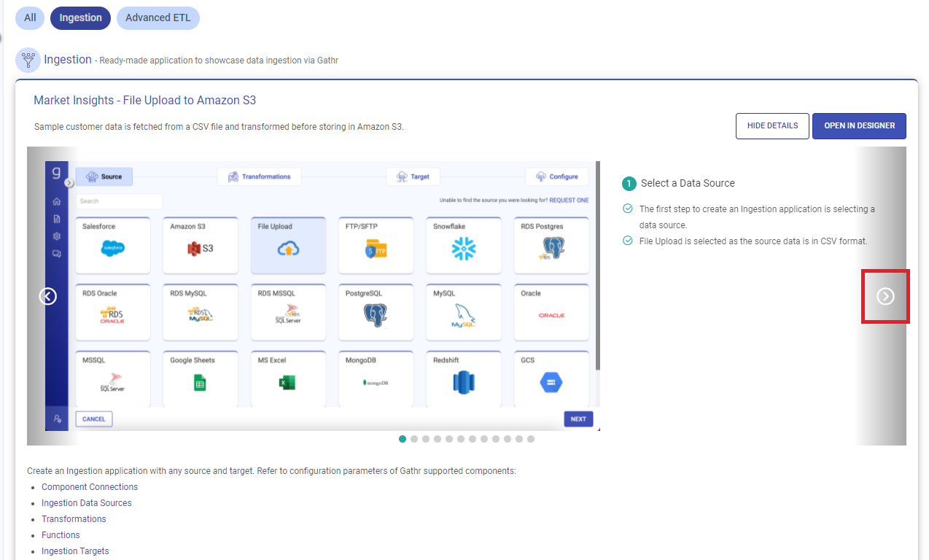Click the Ingestion pipeline icon beside heading
This screenshot has width=929, height=560.
click(x=28, y=60)
